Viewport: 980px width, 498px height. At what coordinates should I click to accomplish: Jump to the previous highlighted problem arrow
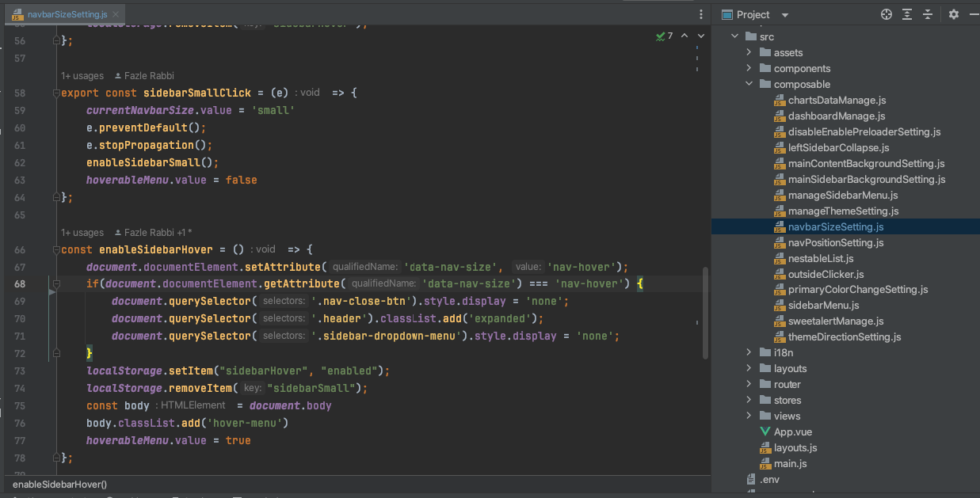(684, 36)
